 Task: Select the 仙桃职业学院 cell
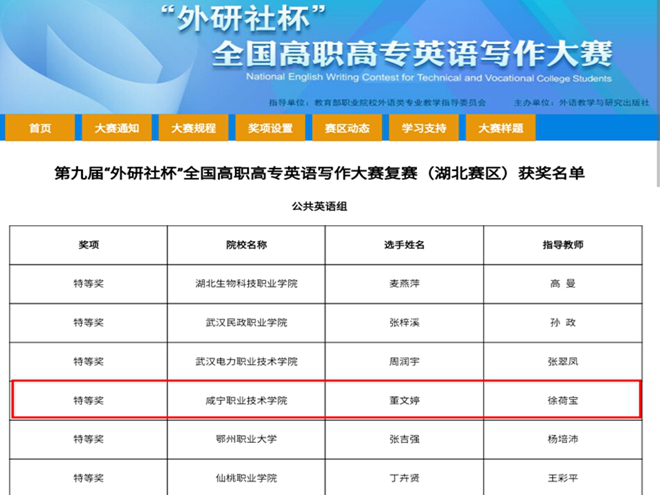(x=246, y=478)
